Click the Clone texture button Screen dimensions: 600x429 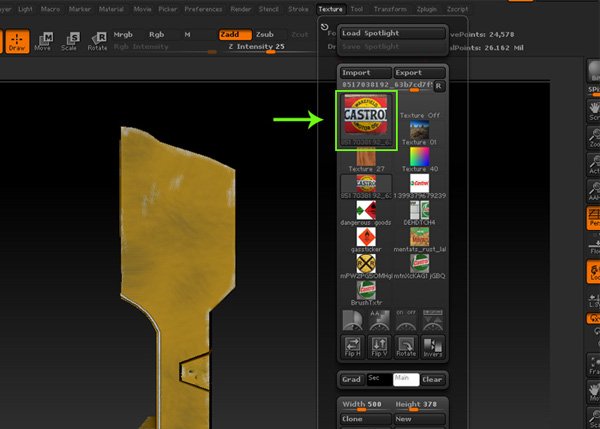click(366, 419)
